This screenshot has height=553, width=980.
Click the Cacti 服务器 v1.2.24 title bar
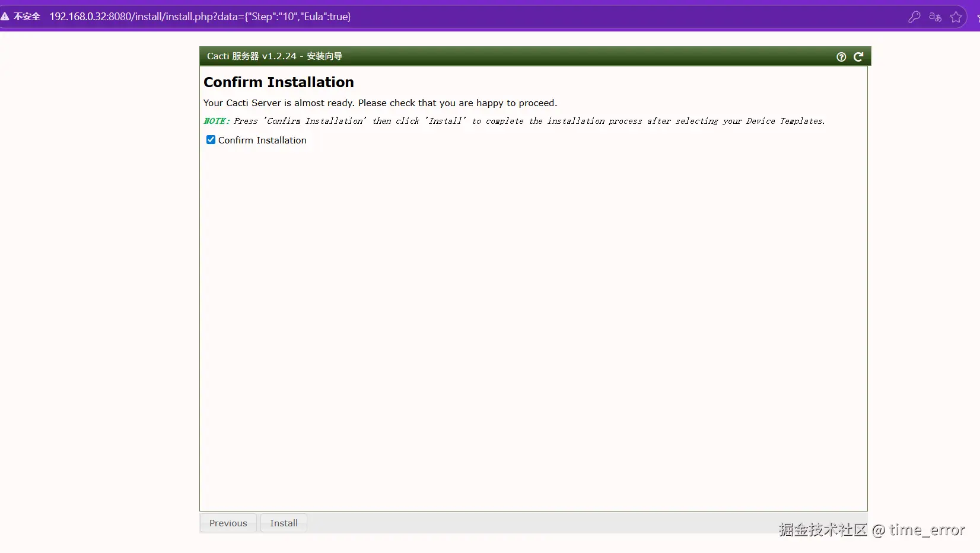[x=274, y=56]
